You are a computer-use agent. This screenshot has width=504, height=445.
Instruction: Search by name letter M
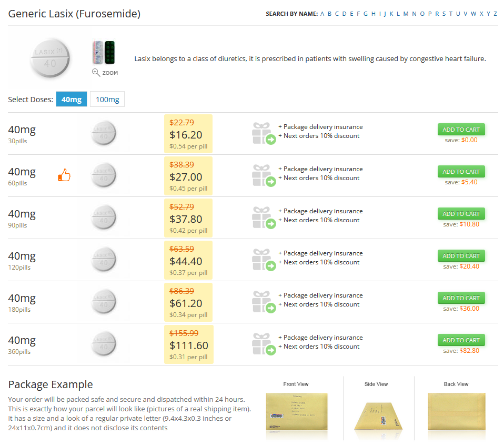click(406, 14)
